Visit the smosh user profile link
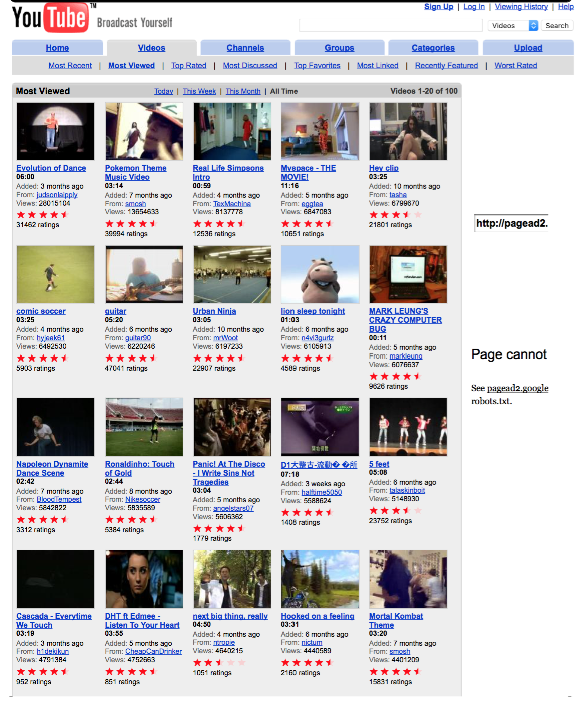Screen dimensions: 588x712 [135, 204]
